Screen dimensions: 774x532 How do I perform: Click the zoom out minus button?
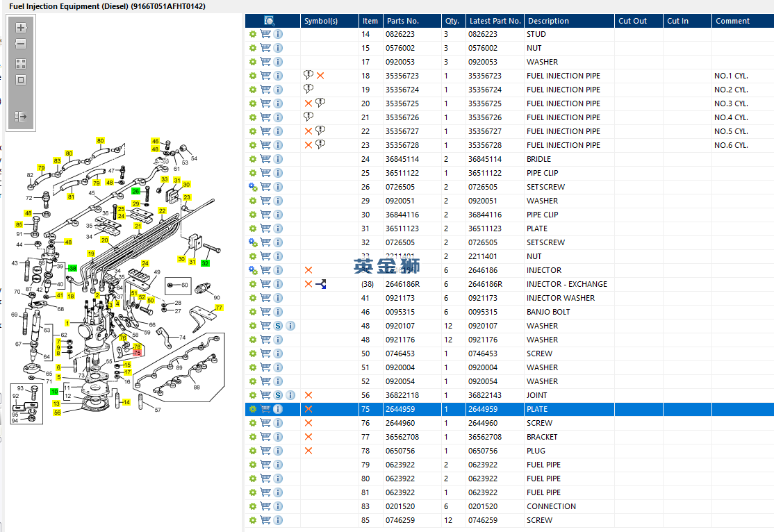click(x=21, y=44)
